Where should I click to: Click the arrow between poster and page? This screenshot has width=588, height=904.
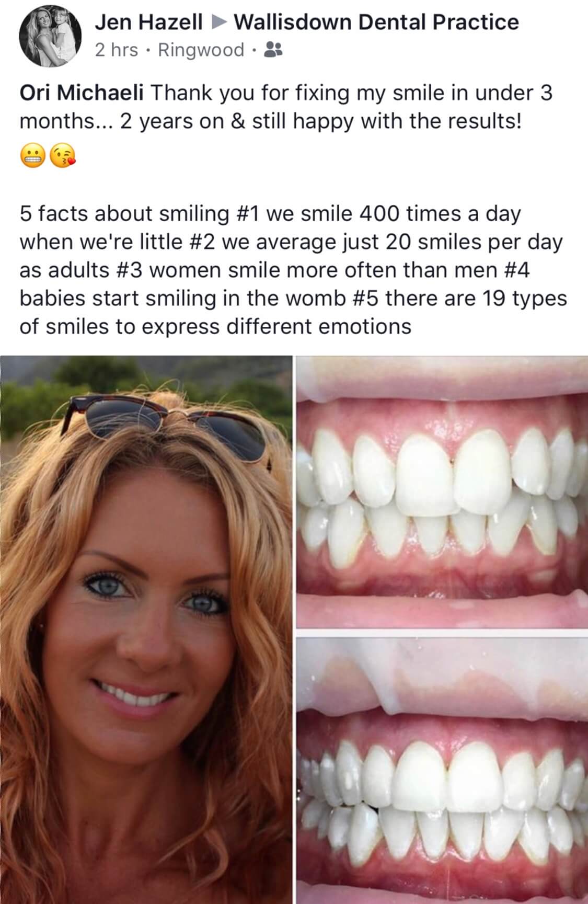(218, 22)
